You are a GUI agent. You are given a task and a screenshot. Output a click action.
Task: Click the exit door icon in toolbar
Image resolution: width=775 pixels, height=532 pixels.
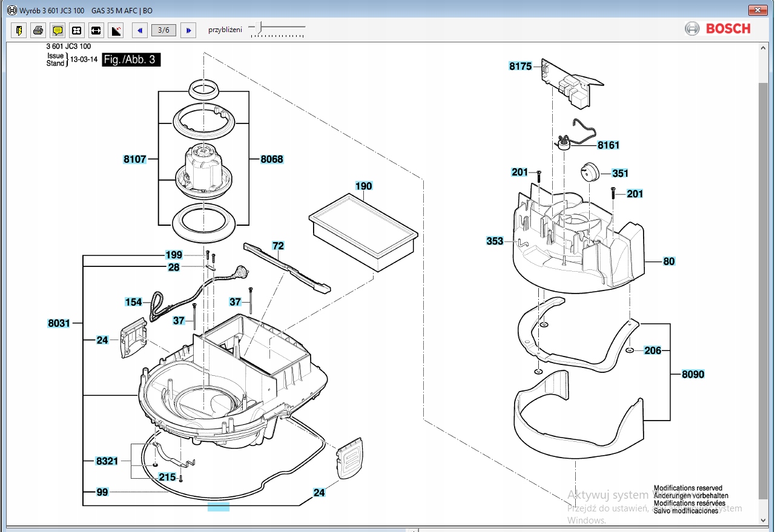[19, 30]
